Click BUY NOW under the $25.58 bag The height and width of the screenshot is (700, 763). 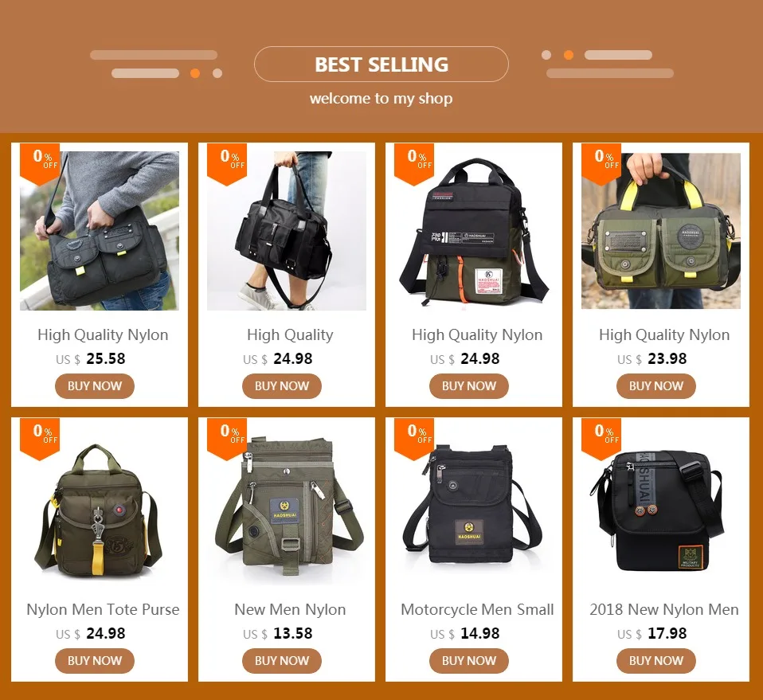click(x=95, y=386)
